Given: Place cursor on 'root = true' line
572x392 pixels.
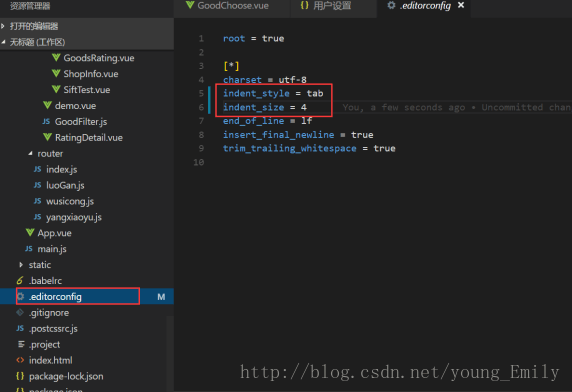Looking at the screenshot, I should pyautogui.click(x=254, y=38).
